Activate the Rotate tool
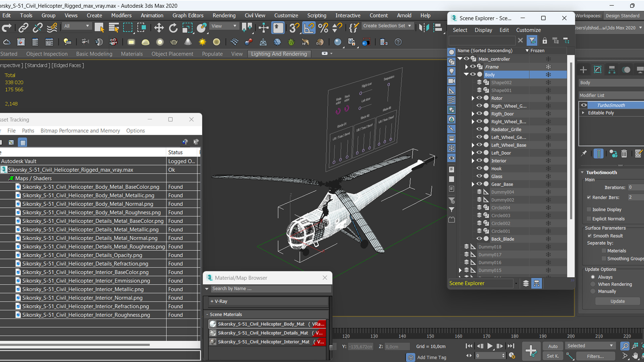The height and width of the screenshot is (362, 644). (x=173, y=28)
